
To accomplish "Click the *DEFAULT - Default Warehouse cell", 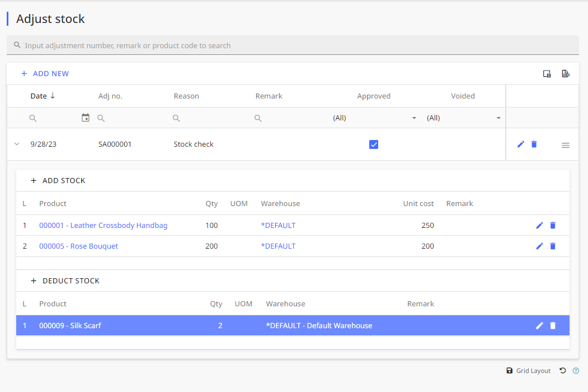I will pos(319,325).
